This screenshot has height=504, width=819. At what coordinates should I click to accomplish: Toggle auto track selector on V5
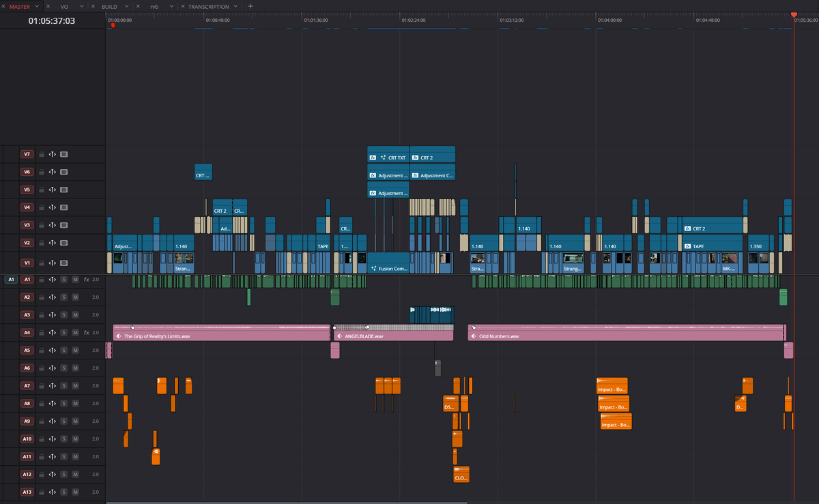(x=52, y=190)
